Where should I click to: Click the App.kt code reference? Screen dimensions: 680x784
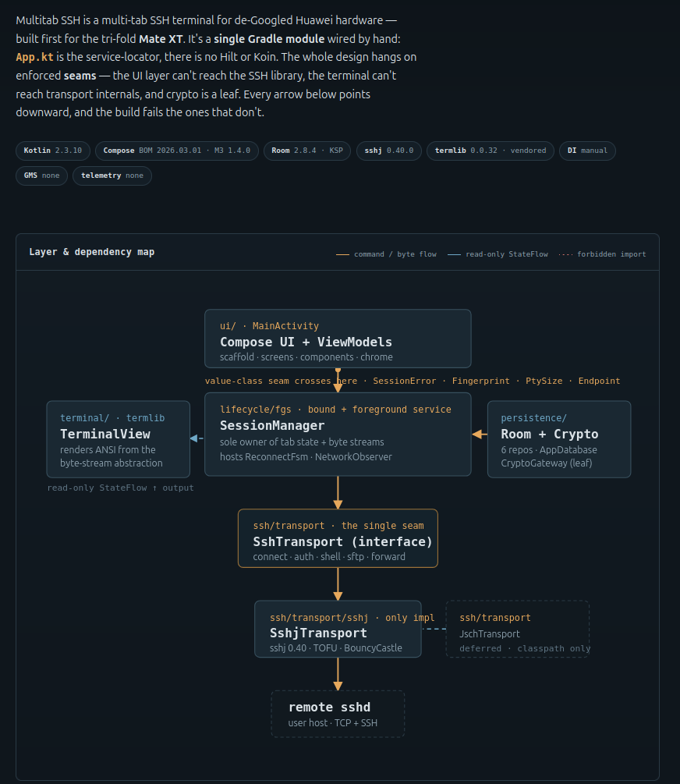(x=34, y=57)
